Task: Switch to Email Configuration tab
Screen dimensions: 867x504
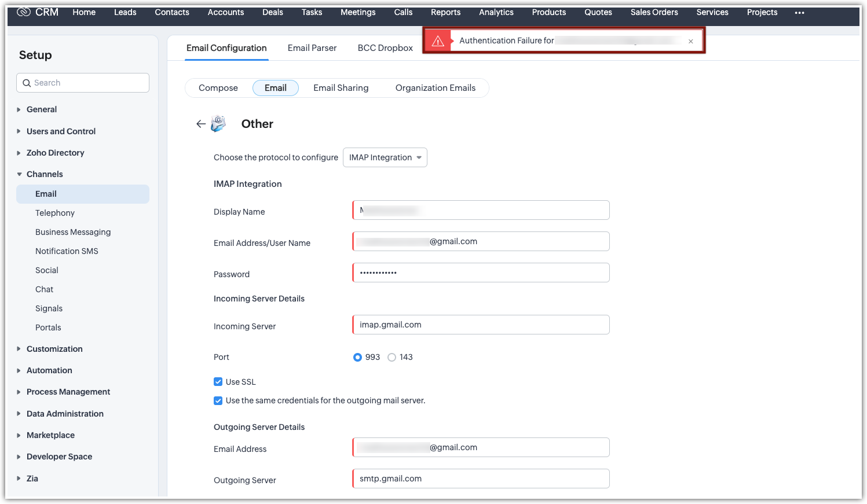Action: 226,48
